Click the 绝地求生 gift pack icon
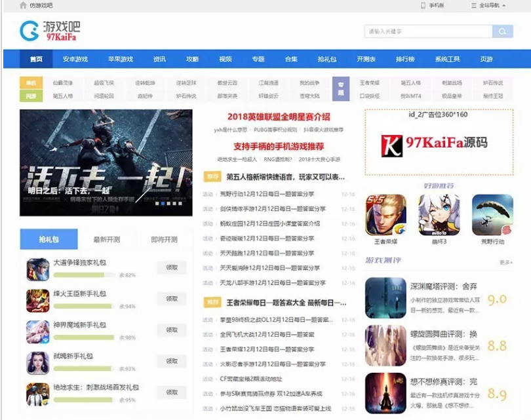 [38, 394]
